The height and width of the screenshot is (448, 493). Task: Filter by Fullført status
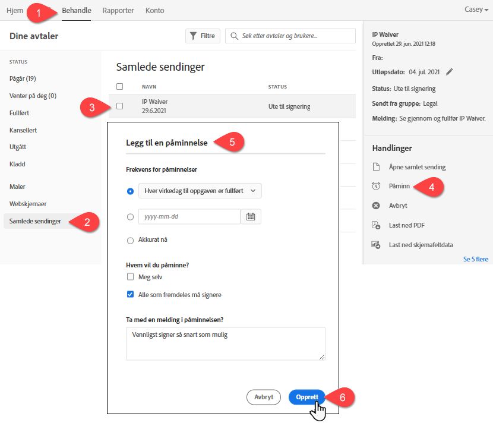[x=19, y=113]
